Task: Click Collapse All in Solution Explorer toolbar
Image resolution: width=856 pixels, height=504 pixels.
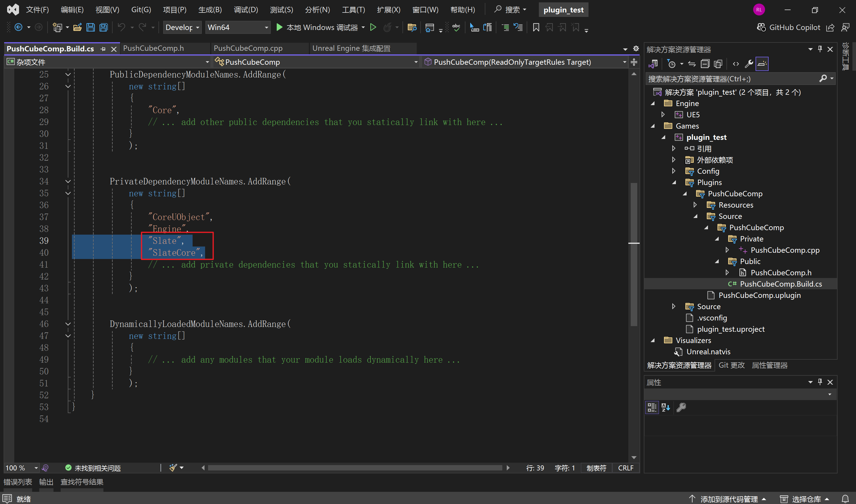Action: 705,64
